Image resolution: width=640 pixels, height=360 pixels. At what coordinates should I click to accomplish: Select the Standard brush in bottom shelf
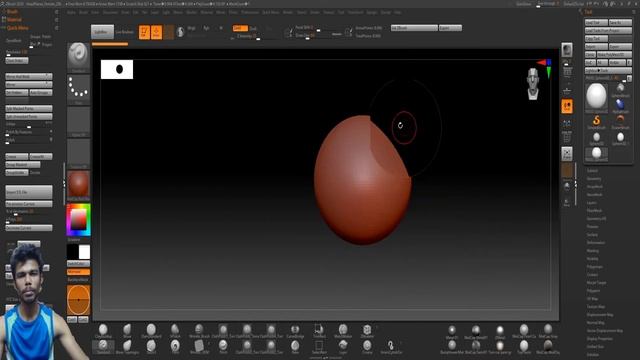point(103,346)
